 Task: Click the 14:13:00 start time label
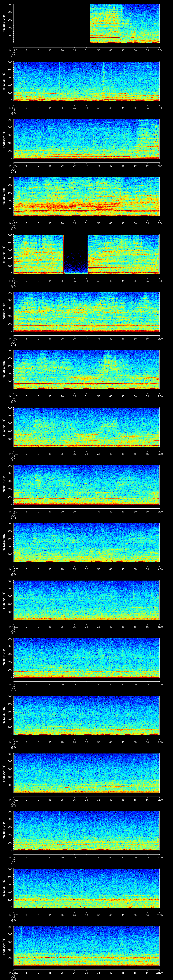click(13, 569)
